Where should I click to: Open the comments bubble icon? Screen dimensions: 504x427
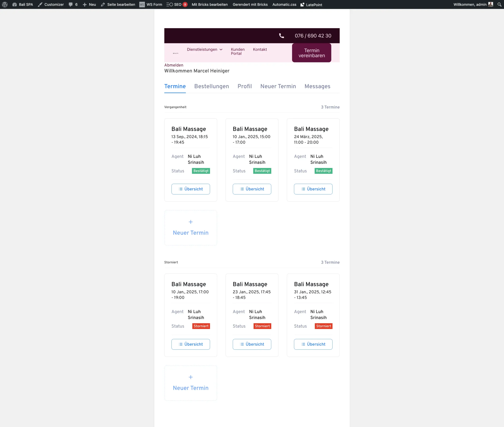pos(71,4)
